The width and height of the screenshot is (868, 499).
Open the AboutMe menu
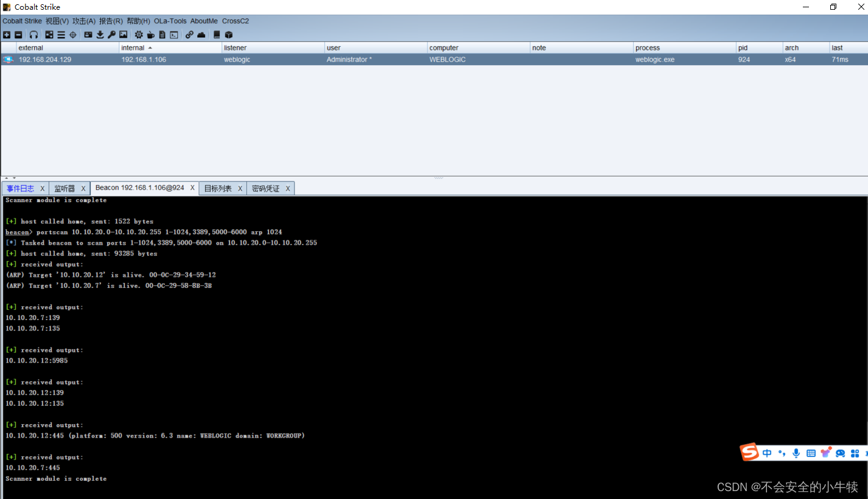(x=204, y=21)
